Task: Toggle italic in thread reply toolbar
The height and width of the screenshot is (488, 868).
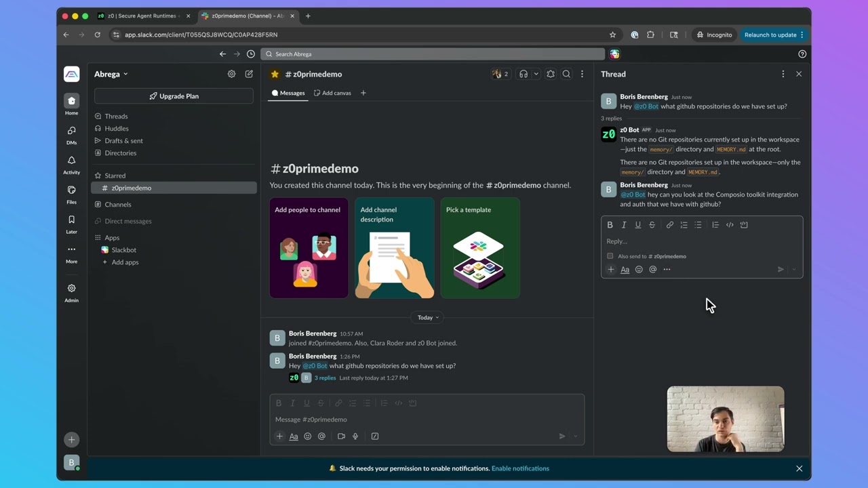Action: (624, 225)
